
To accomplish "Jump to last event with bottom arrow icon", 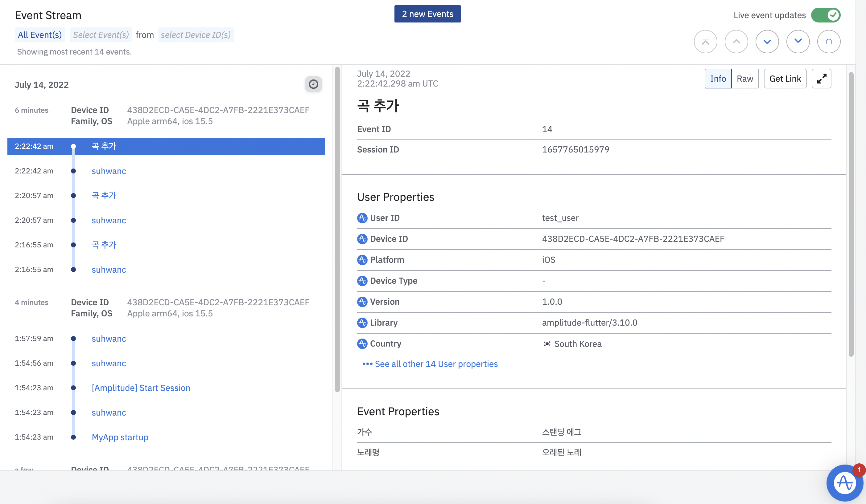I will tap(798, 42).
